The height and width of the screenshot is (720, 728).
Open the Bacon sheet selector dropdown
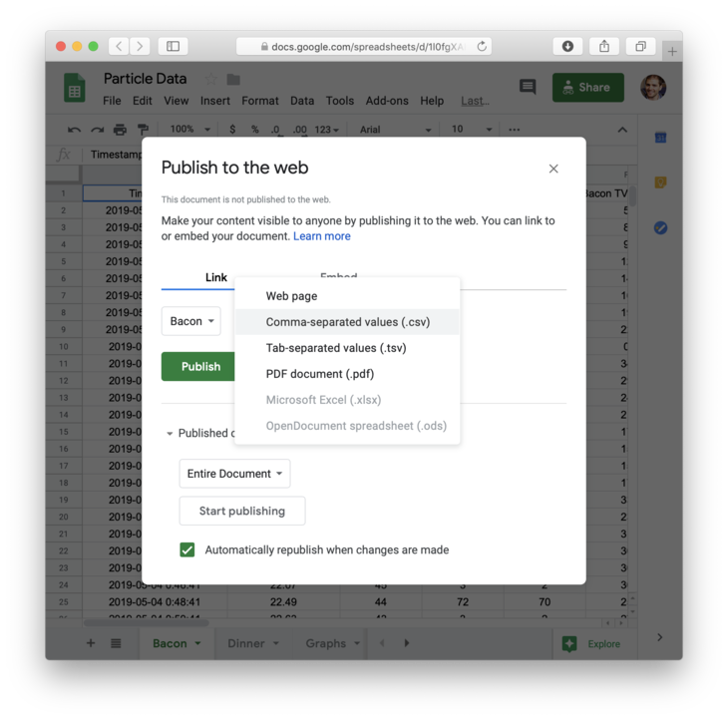tap(190, 321)
